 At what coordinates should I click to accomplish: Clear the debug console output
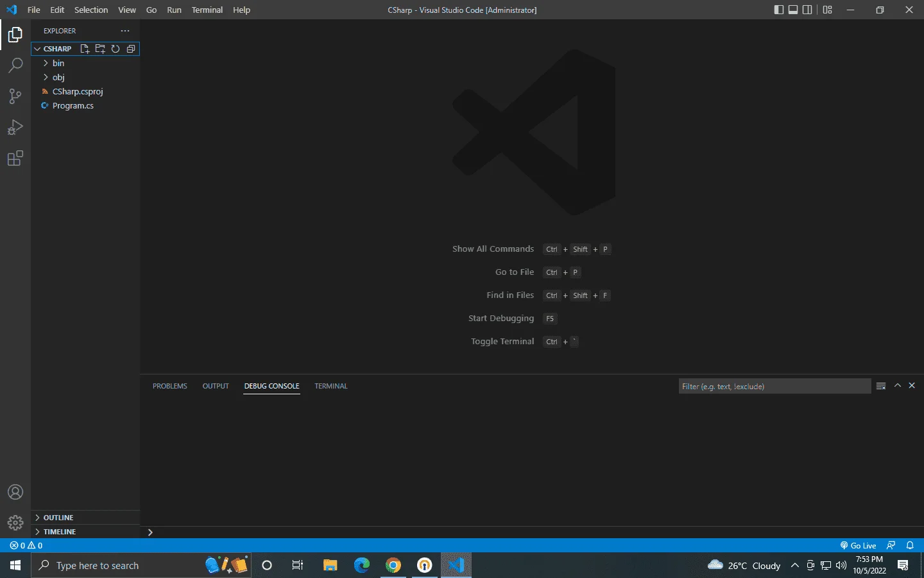[881, 386]
